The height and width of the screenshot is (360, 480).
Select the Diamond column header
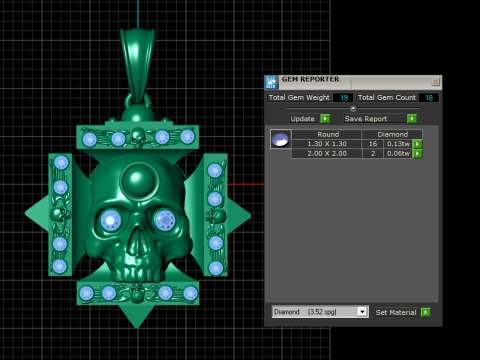click(392, 134)
